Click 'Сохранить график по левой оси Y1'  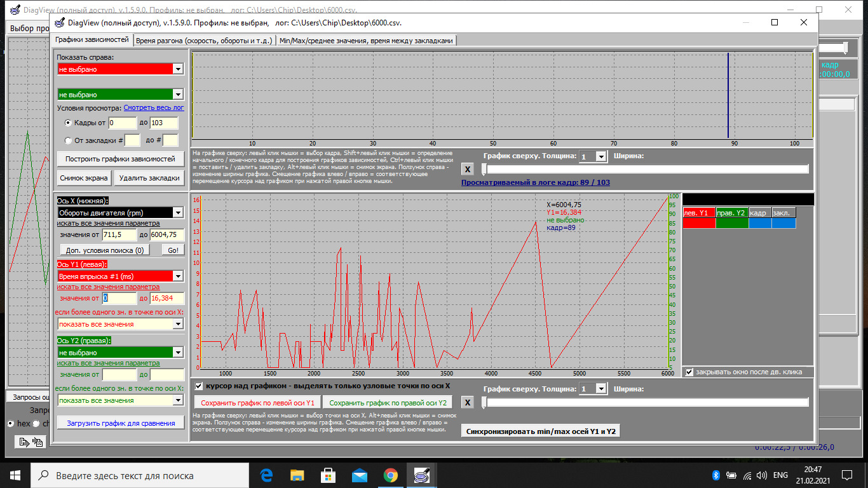pos(257,402)
